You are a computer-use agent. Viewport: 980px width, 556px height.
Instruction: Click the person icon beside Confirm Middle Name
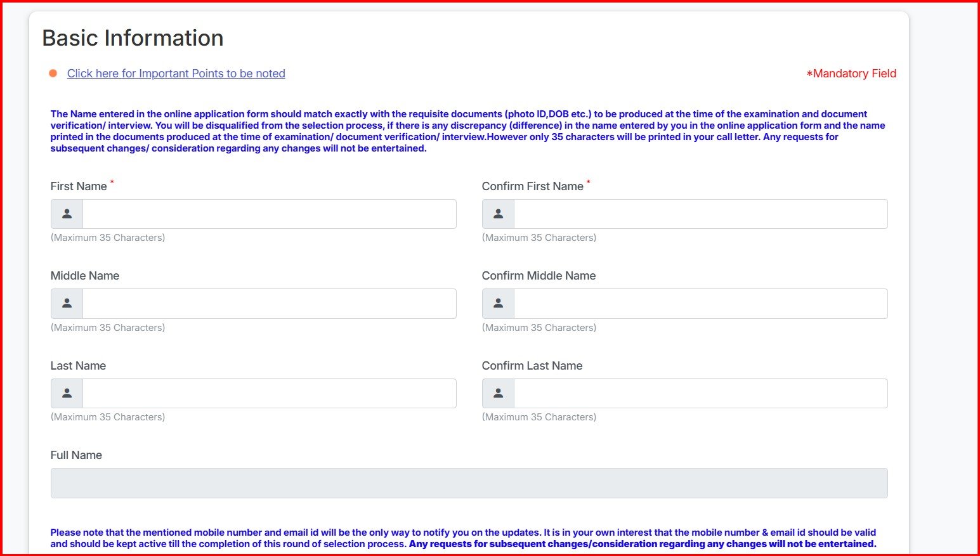[498, 304]
